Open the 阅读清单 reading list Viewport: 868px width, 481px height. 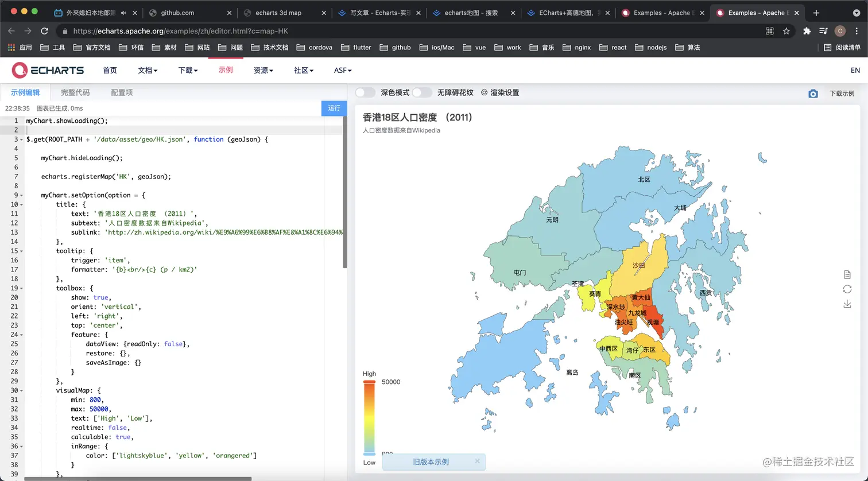click(x=842, y=48)
